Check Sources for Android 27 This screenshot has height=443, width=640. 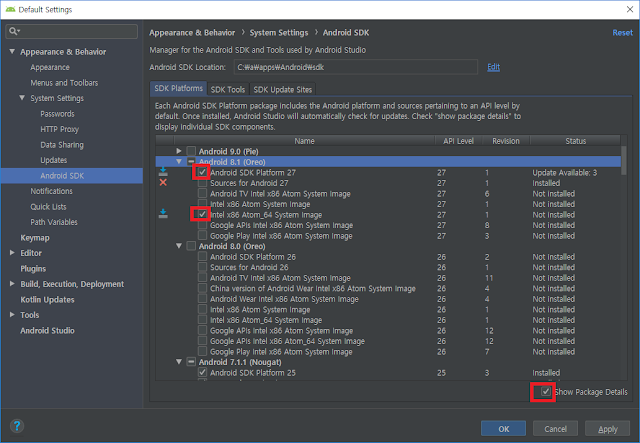tap(202, 183)
